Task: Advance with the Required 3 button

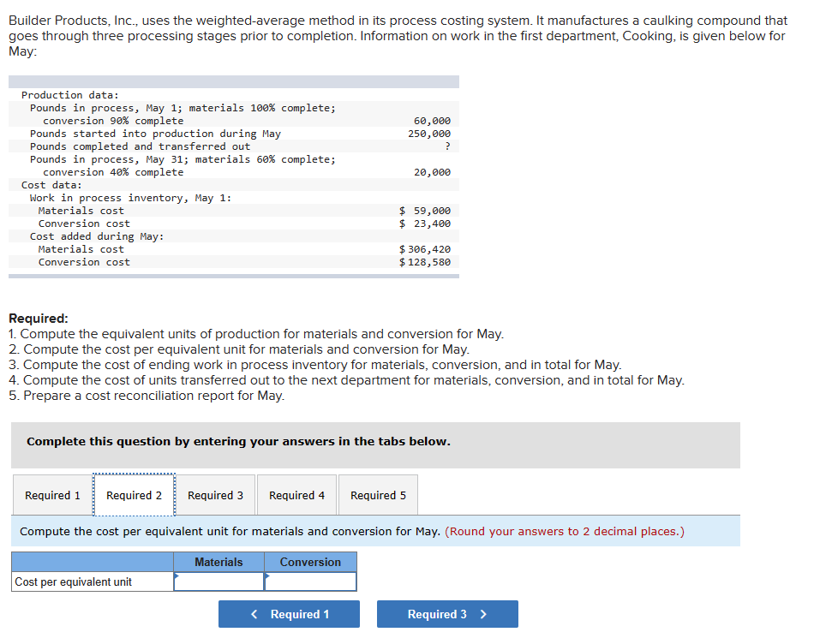Action: point(447,614)
